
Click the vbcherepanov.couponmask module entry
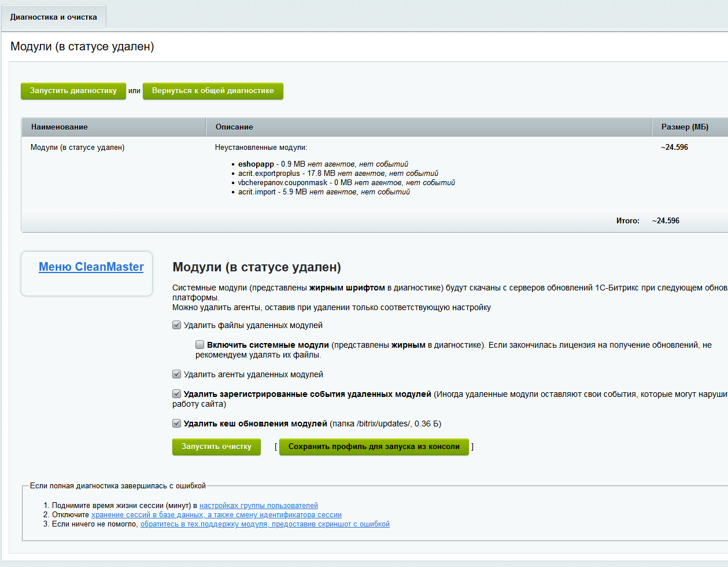(x=282, y=183)
